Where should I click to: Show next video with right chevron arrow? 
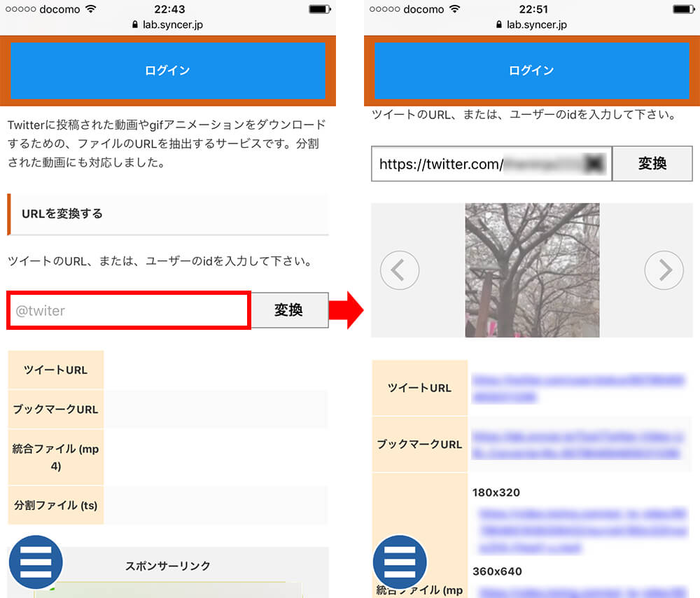click(x=664, y=270)
